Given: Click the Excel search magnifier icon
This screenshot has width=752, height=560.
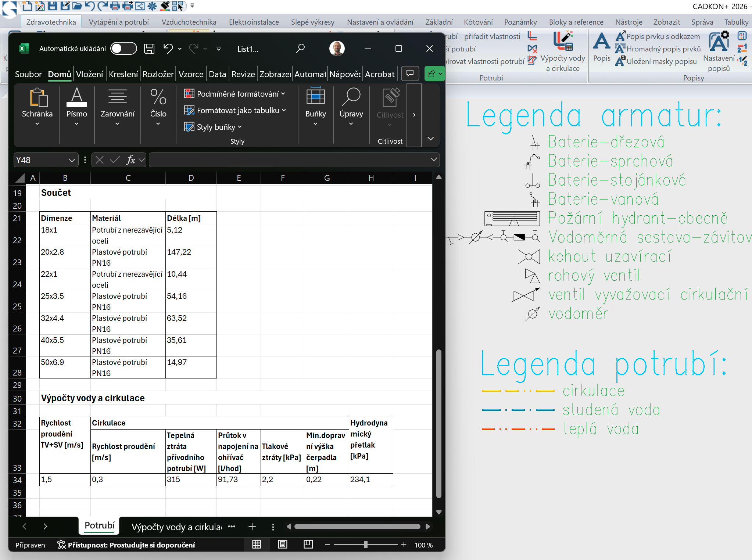Looking at the screenshot, I should 300,49.
